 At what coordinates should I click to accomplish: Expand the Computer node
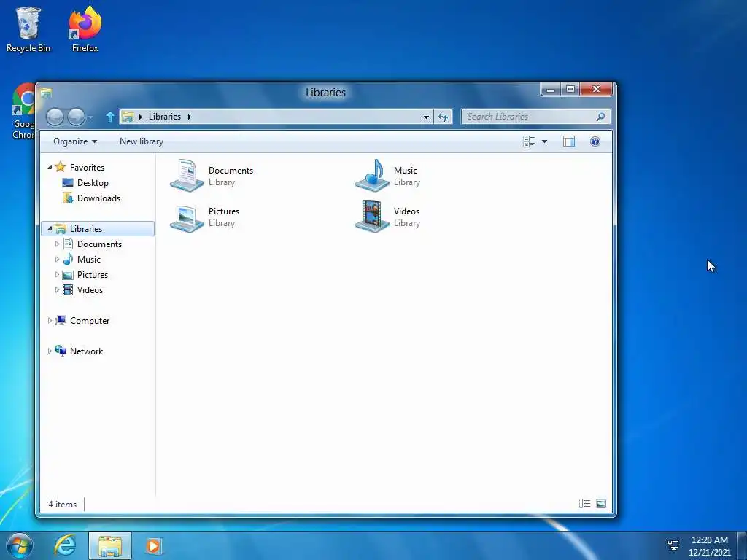pyautogui.click(x=50, y=321)
